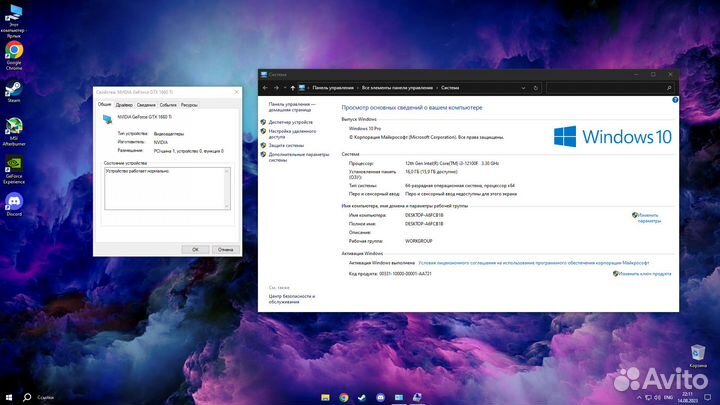Expand the address bar history dropdown
Viewport: 720px width, 405px height.
(x=523, y=88)
